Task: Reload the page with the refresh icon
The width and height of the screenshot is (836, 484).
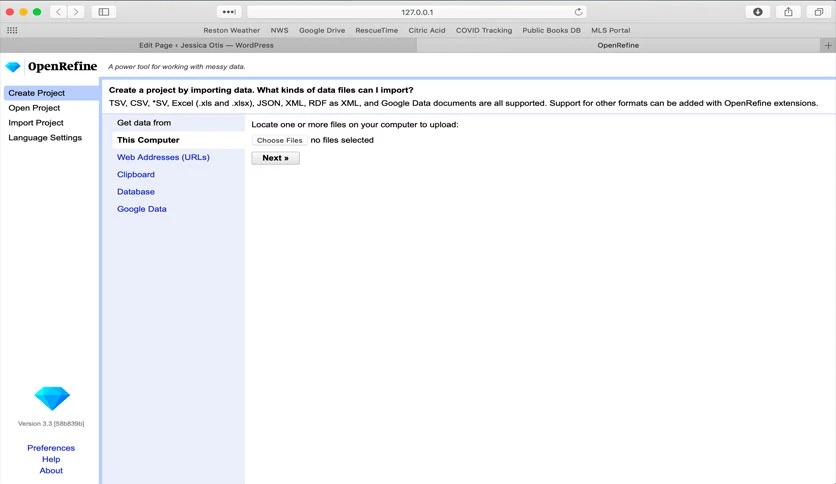Action: [578, 12]
